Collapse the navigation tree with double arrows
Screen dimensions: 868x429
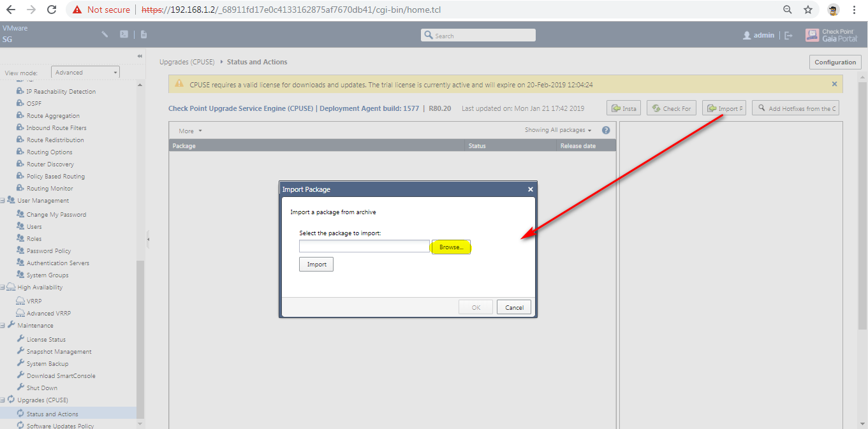[140, 56]
